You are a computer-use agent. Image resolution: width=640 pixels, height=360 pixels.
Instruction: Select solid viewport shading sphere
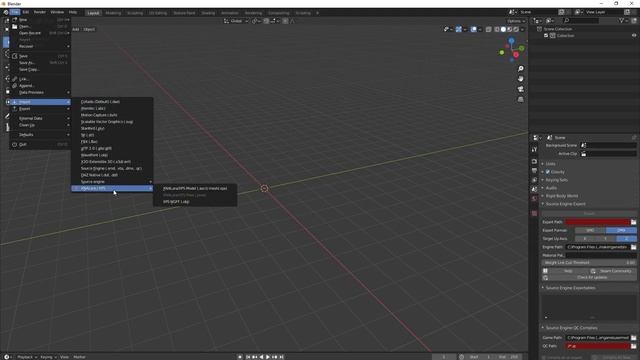[x=503, y=29]
